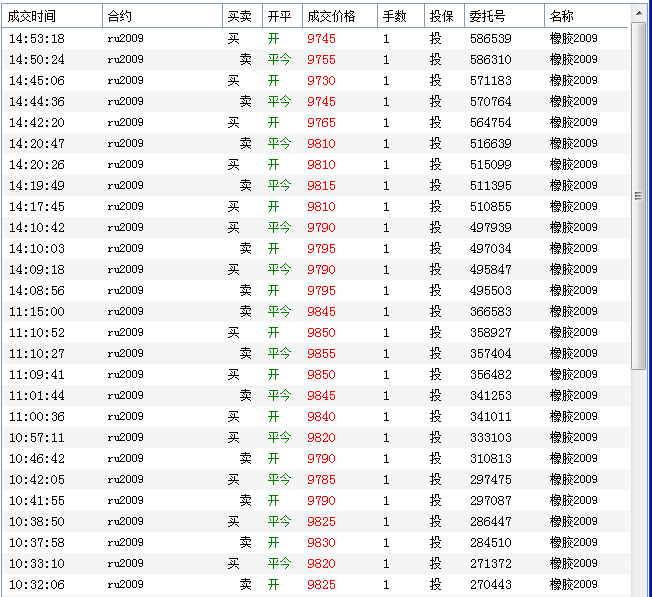The height and width of the screenshot is (597, 652).
Task: Sort by 成交时间 column header
Action: (x=52, y=16)
